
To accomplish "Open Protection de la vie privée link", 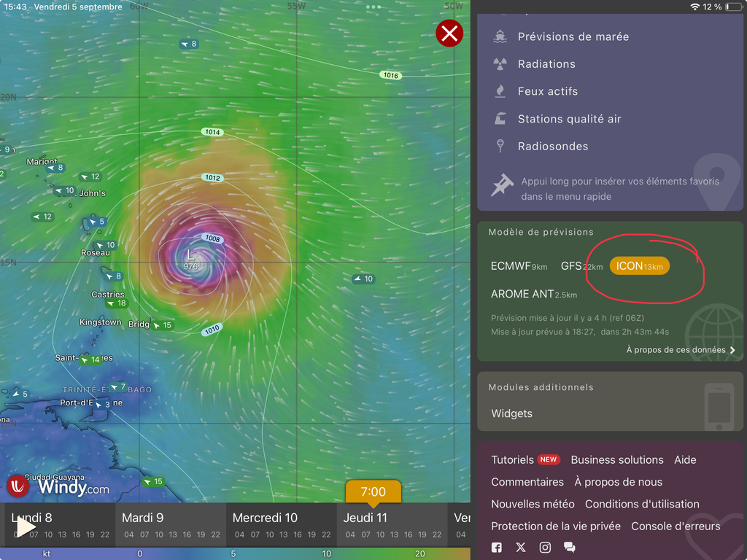I will (x=555, y=526).
